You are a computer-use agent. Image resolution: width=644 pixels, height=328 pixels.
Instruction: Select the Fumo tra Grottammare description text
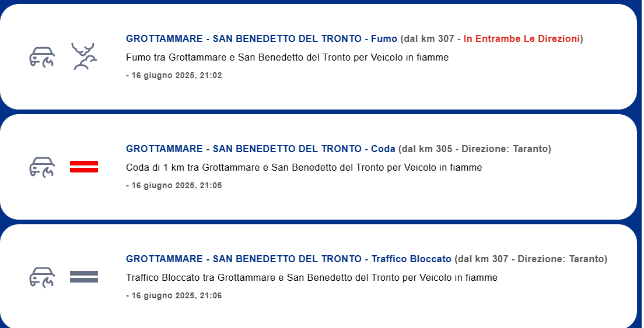tap(287, 58)
